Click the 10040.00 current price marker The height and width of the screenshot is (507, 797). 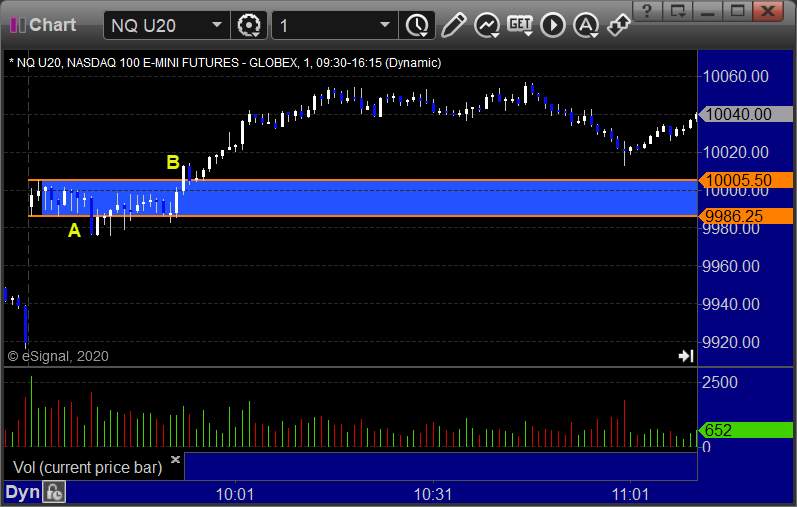(x=746, y=114)
